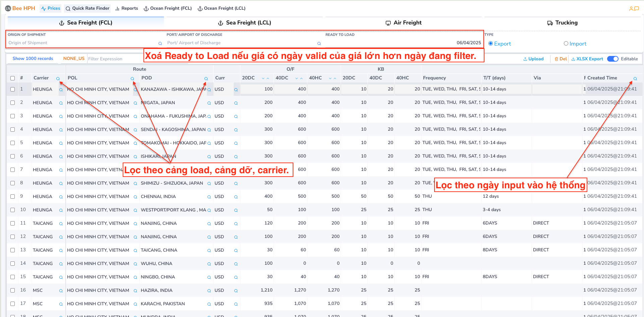Screen dimensions: 644x317
Task: Open the Carrier column search filter
Action: pos(58,78)
